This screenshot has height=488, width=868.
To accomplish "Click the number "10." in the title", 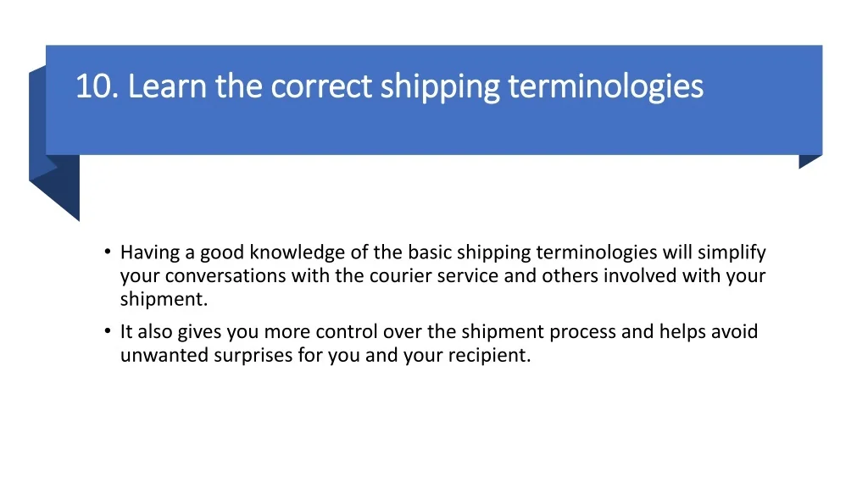I will 98,86.
